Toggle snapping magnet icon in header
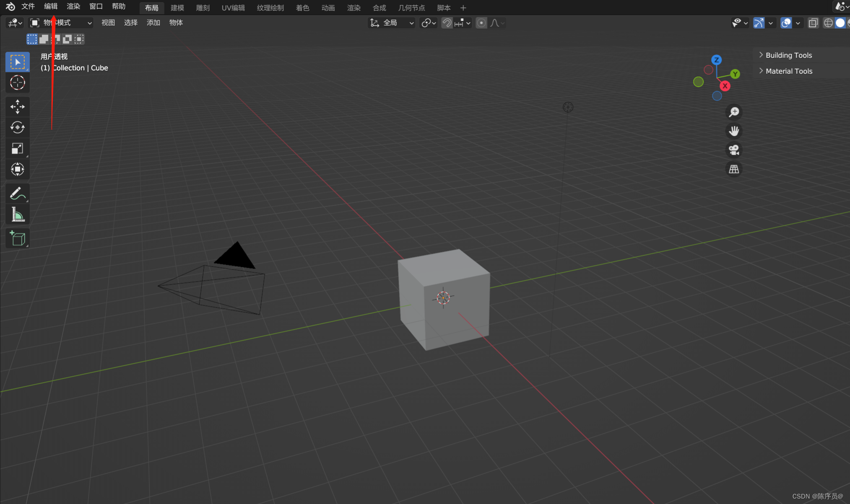Image resolution: width=850 pixels, height=504 pixels. pyautogui.click(x=447, y=23)
